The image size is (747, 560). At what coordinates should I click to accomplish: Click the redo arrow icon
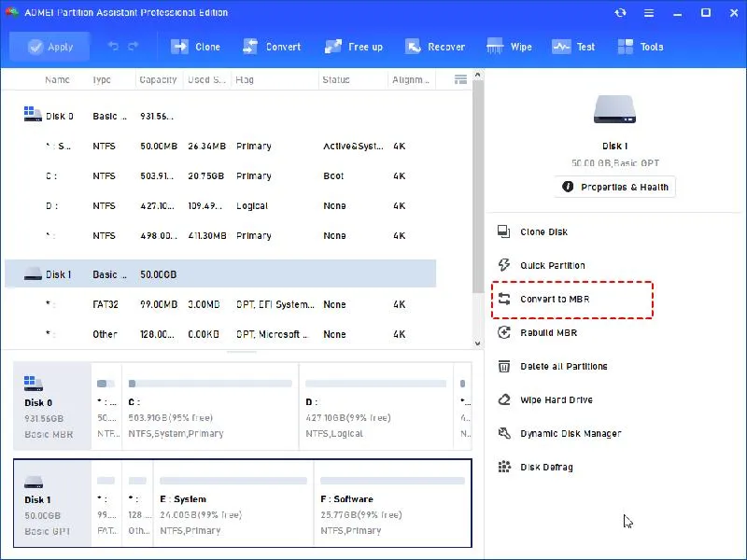133,46
